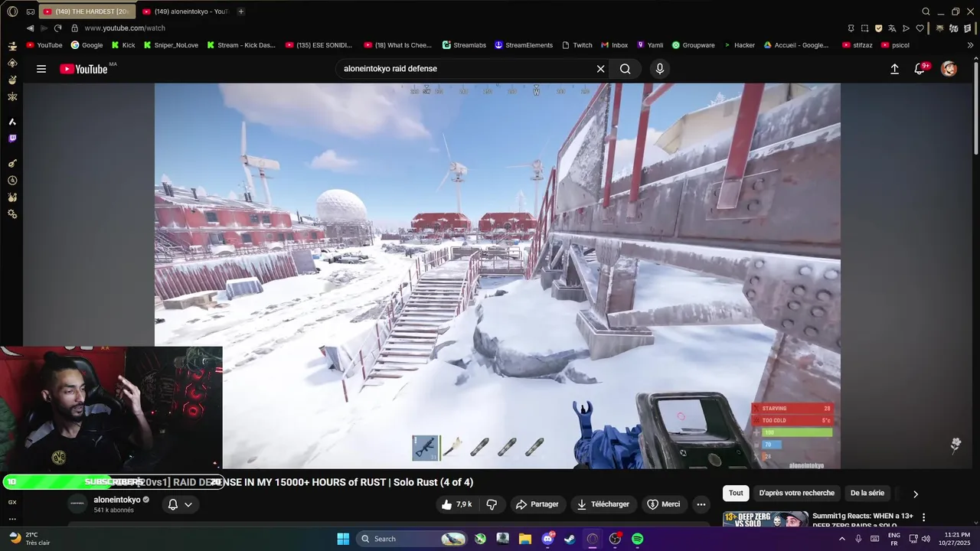This screenshot has width=980, height=551.
Task: Open YouTube notifications bell
Action: pos(920,69)
